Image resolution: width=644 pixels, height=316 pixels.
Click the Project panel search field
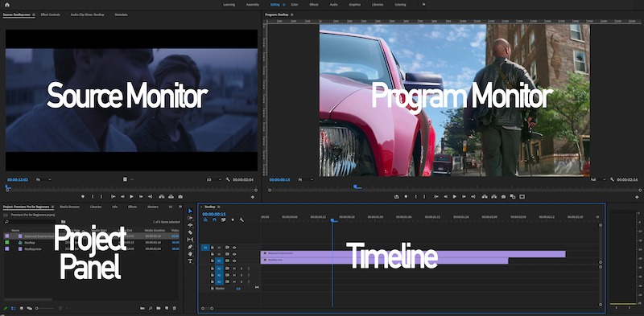coord(30,222)
